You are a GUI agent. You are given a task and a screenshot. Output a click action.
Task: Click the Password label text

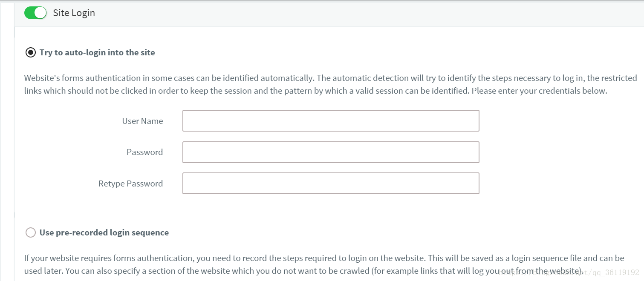(x=144, y=152)
